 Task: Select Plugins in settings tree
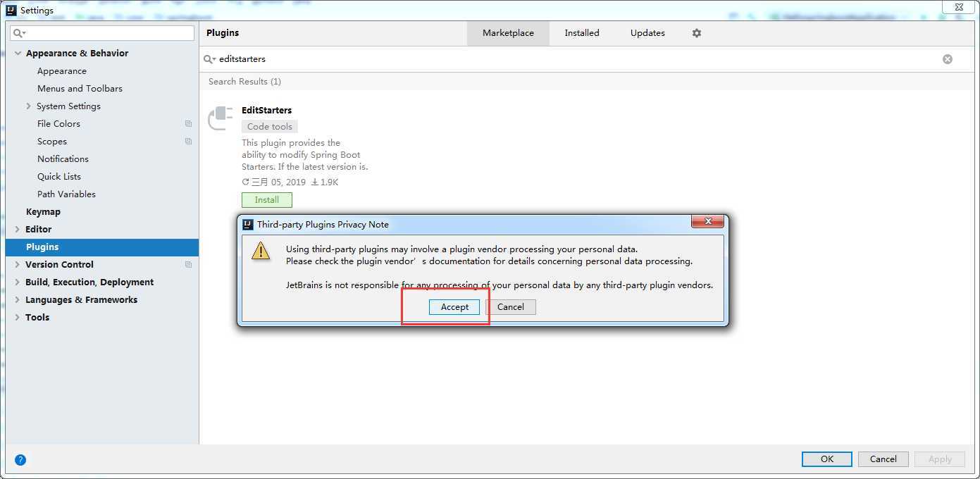click(102, 247)
